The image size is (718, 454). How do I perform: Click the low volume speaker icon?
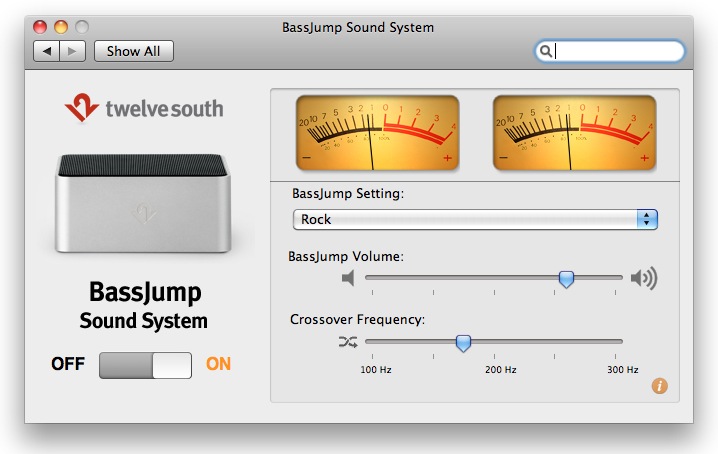[348, 278]
